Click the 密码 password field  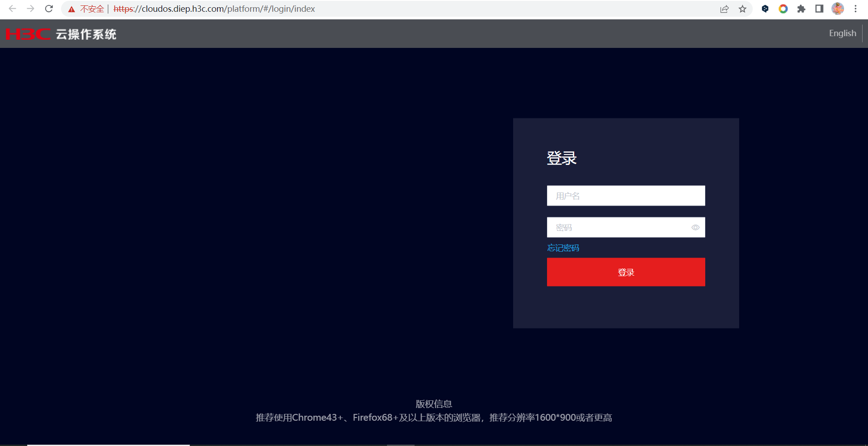626,227
